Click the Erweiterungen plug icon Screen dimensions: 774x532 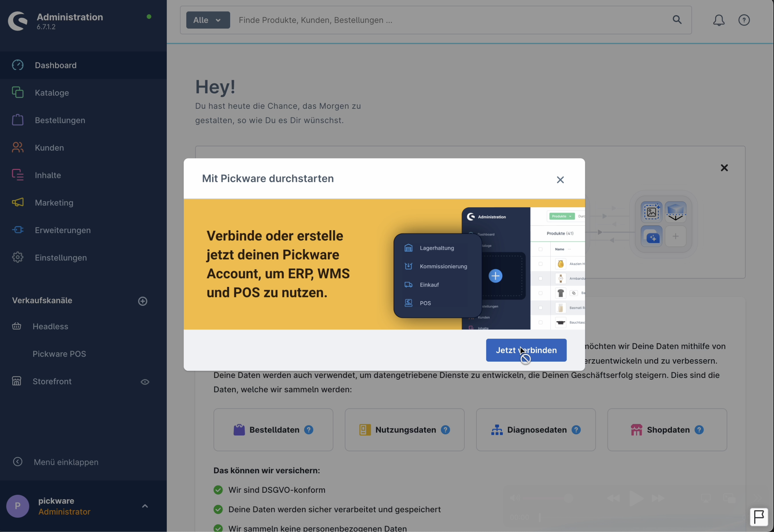tap(18, 230)
